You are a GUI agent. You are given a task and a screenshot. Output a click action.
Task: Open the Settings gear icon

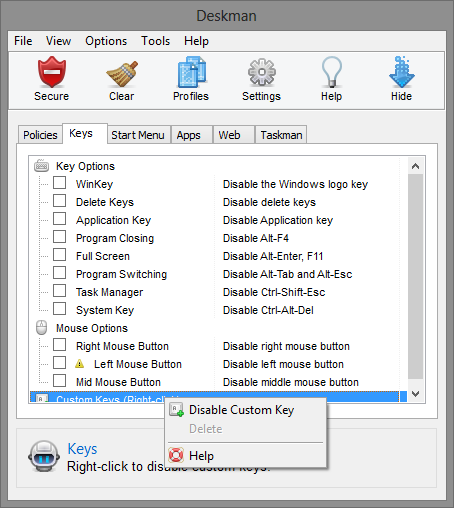click(262, 72)
